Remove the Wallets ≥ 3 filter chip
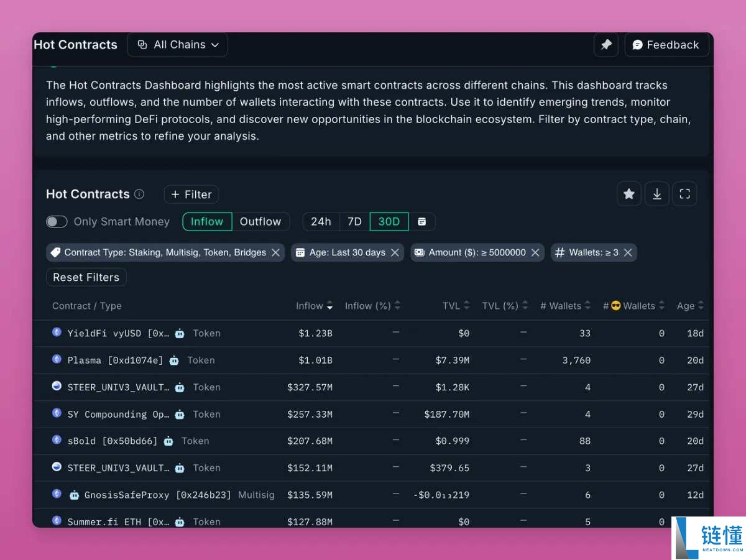Viewport: 746px width, 560px height. [628, 252]
